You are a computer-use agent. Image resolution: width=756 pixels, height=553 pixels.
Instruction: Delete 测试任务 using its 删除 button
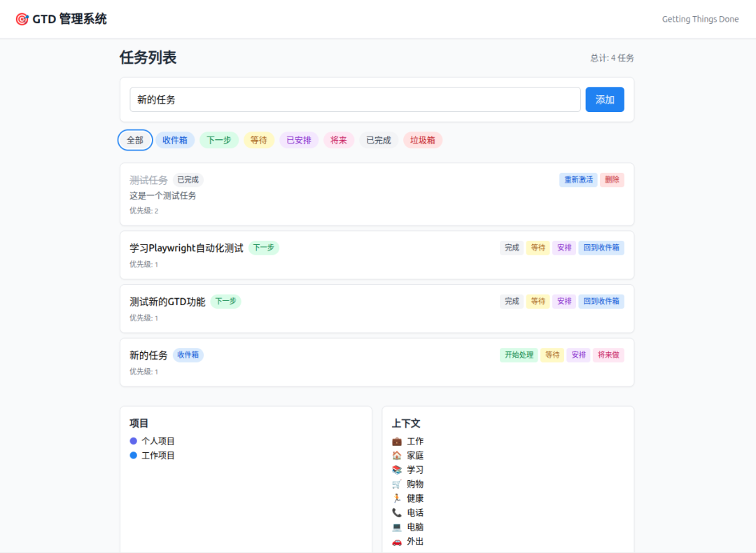612,179
